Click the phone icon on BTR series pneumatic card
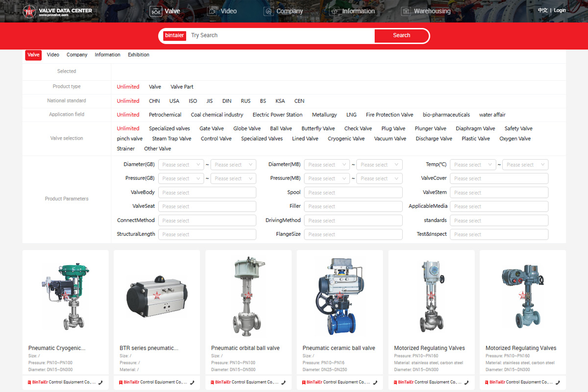The height and width of the screenshot is (392, 588). click(192, 382)
